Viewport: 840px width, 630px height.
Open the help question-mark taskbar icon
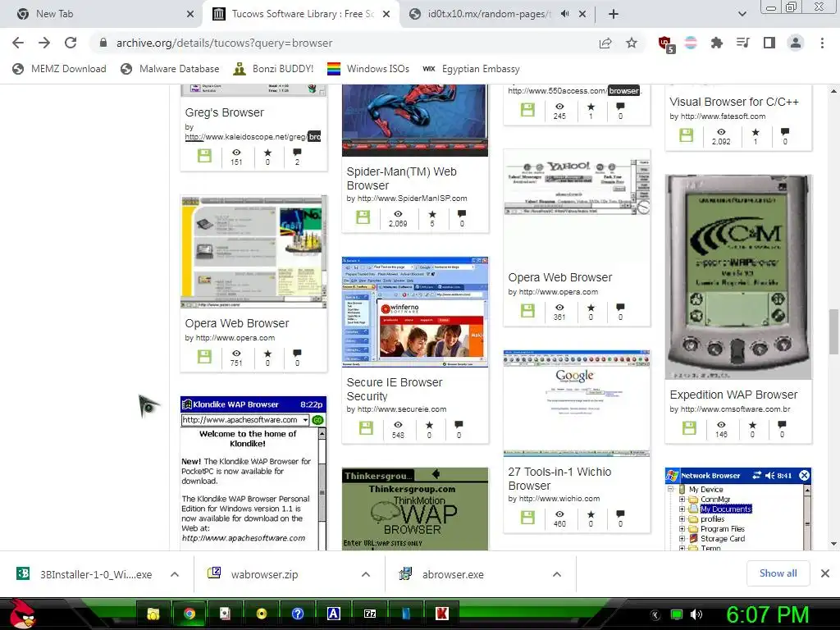click(298, 614)
